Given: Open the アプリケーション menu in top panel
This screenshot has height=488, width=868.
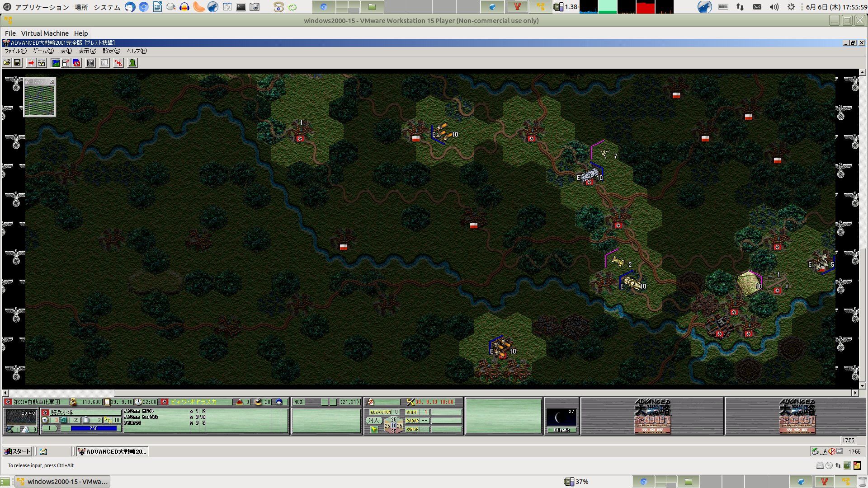Looking at the screenshot, I should tap(42, 7).
